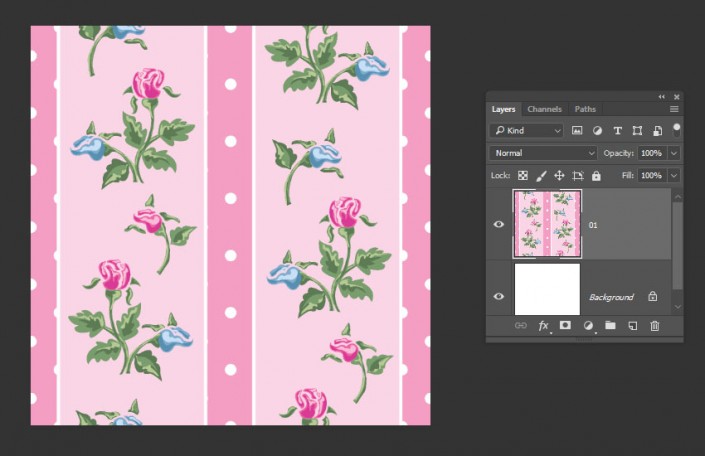
Task: Create a new layer group folder
Action: click(x=610, y=326)
